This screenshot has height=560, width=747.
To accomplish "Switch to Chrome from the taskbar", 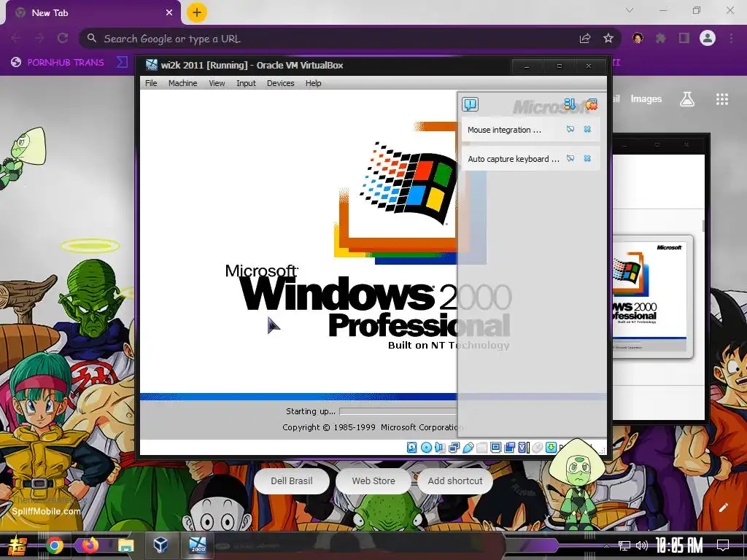I will click(54, 545).
